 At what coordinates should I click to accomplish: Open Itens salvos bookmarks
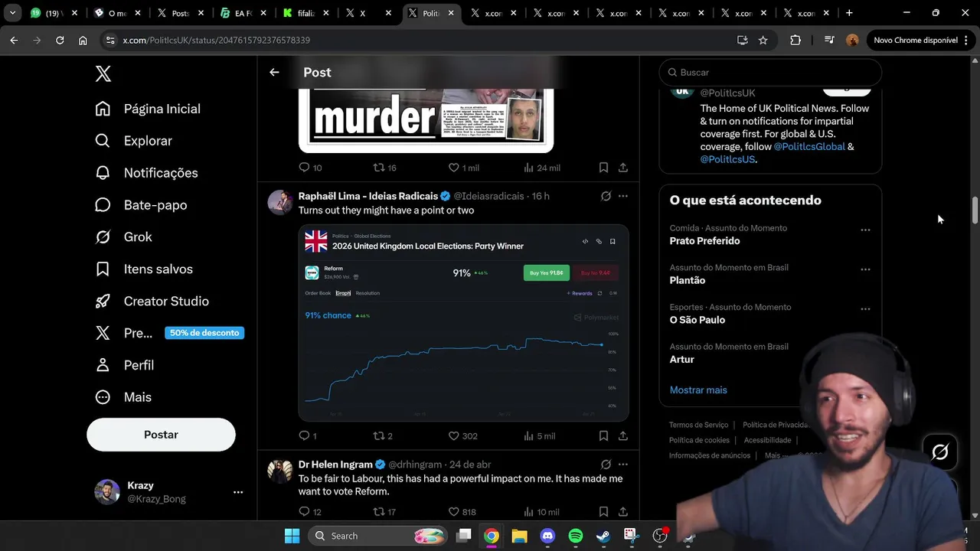pos(144,269)
